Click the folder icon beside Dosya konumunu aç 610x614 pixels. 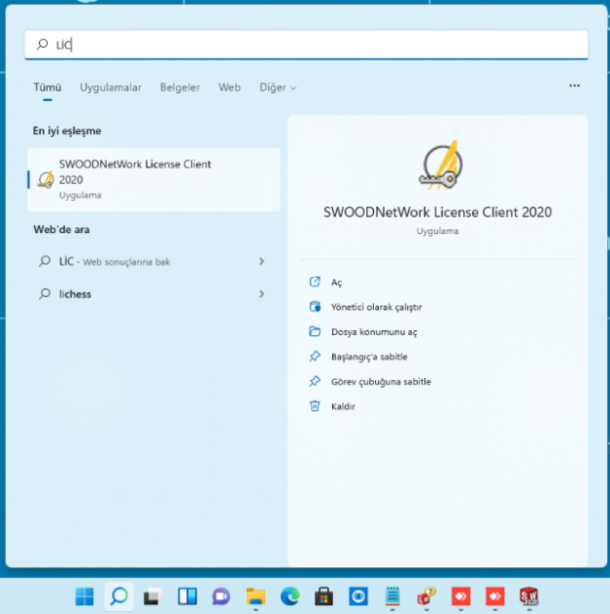(315, 332)
